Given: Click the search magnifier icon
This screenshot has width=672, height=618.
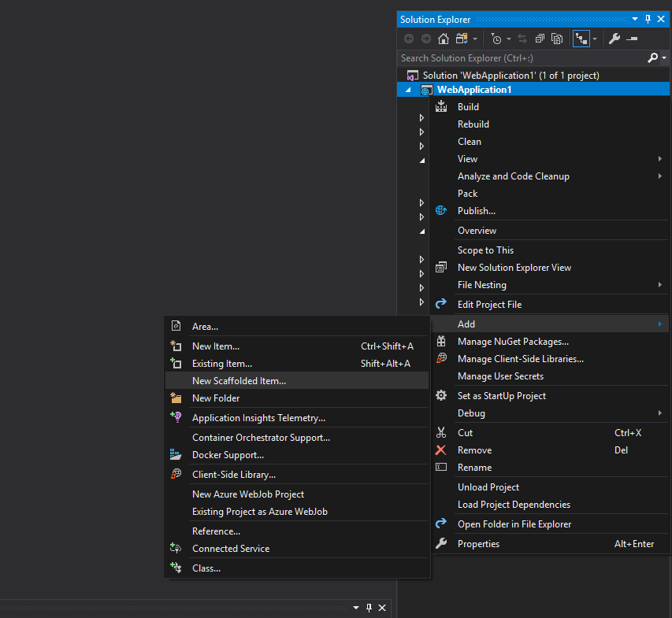Looking at the screenshot, I should point(653,57).
